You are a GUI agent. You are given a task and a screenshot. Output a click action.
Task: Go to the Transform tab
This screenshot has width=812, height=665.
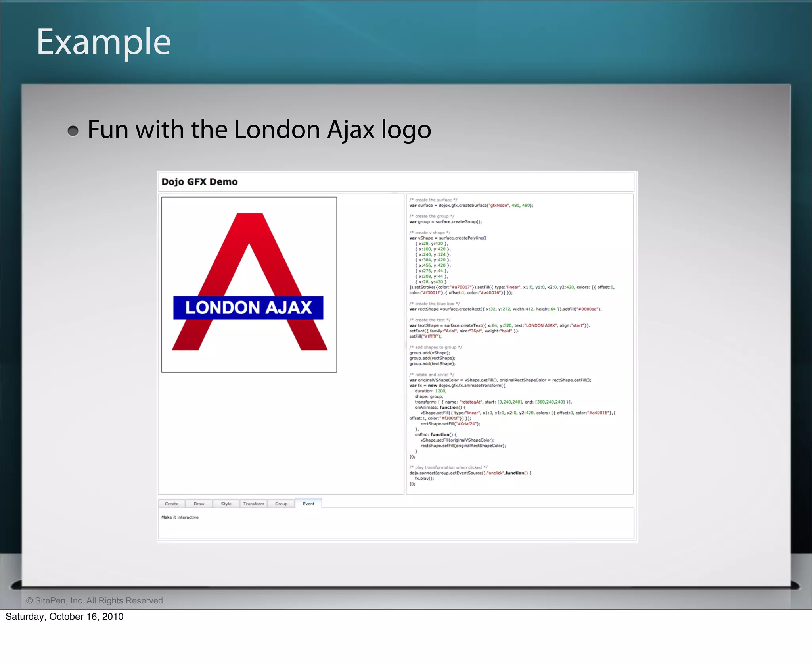[x=253, y=504]
